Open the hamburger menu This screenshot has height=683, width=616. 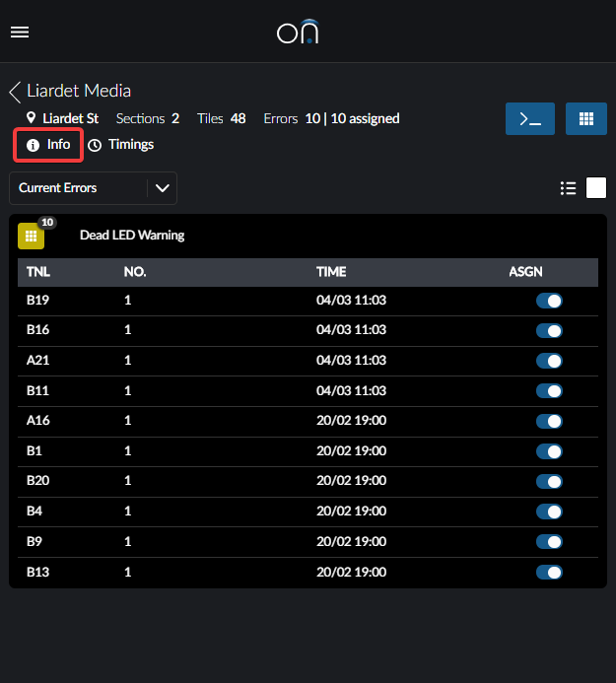(20, 32)
